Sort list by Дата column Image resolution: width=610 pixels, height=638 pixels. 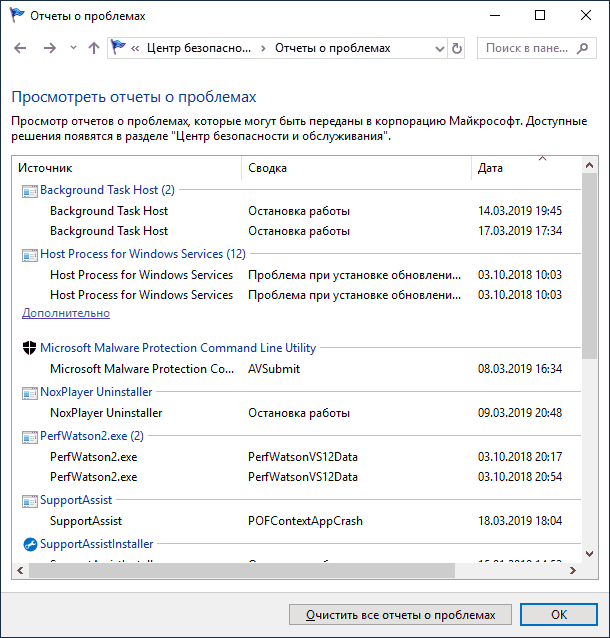pos(527,168)
